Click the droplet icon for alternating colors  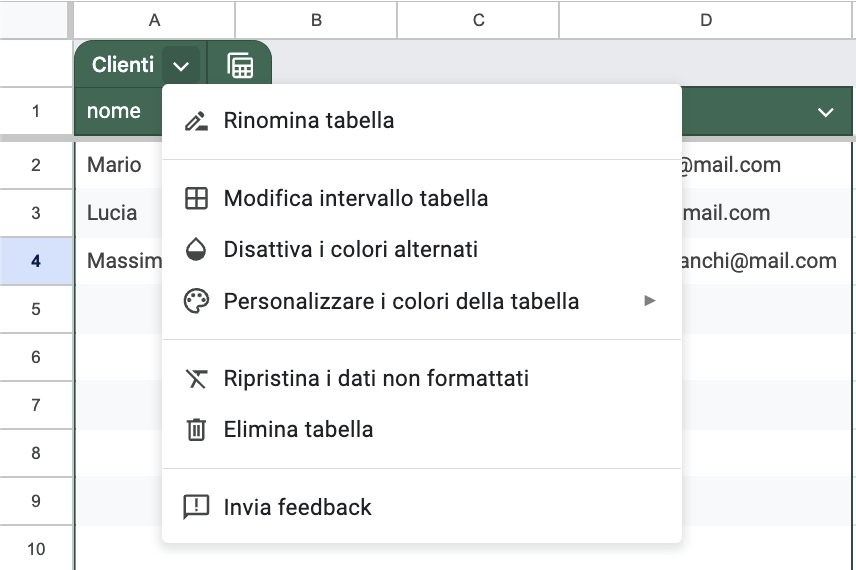point(196,250)
